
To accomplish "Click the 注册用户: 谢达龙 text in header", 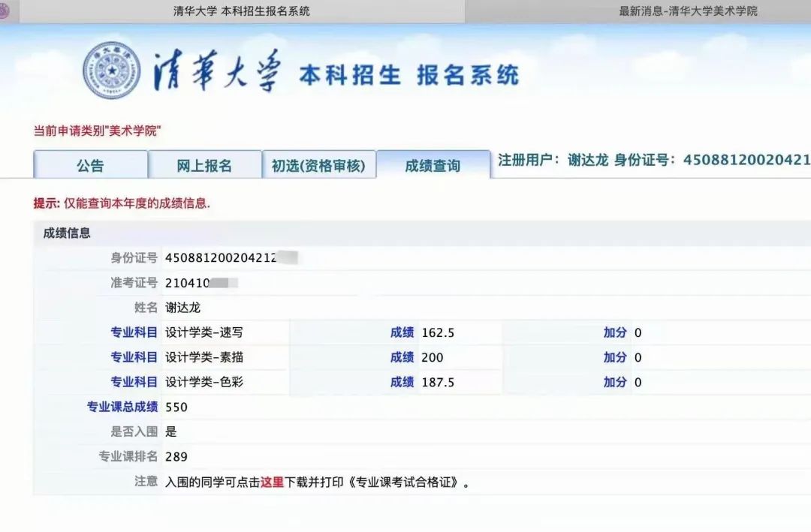I will (553, 160).
